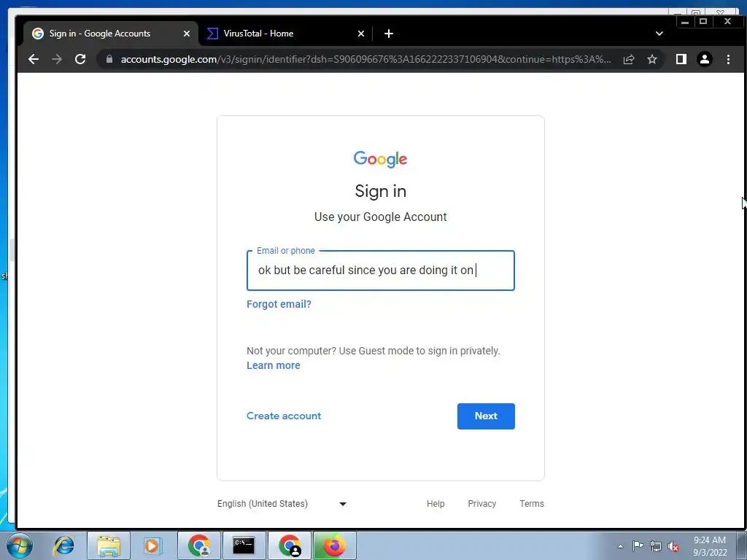Screen dimensions: 747x560
Task: Click the 'Sign in' heading
Action: click(x=381, y=192)
